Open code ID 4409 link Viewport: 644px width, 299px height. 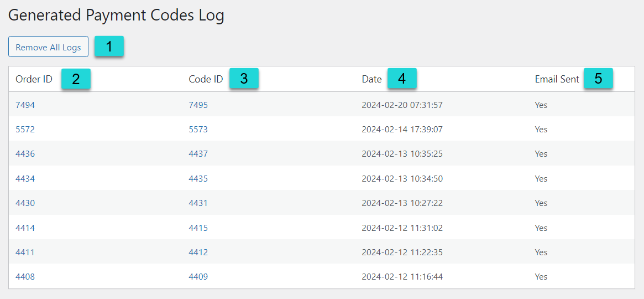point(198,277)
